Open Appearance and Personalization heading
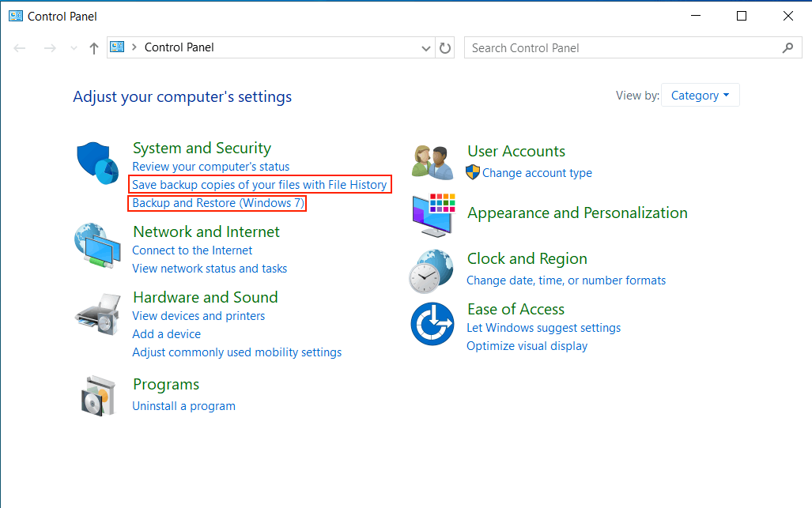This screenshot has width=812, height=508. [x=577, y=213]
